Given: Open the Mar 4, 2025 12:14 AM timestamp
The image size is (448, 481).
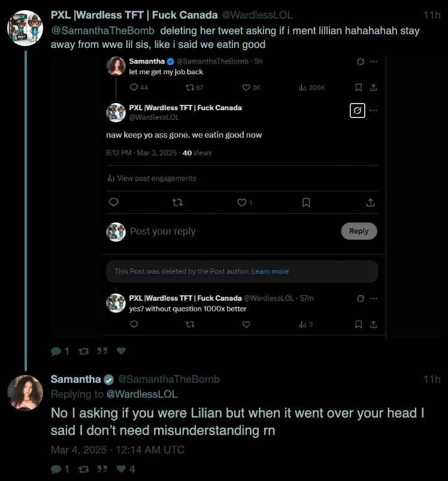Looking at the screenshot, I should pos(117,450).
